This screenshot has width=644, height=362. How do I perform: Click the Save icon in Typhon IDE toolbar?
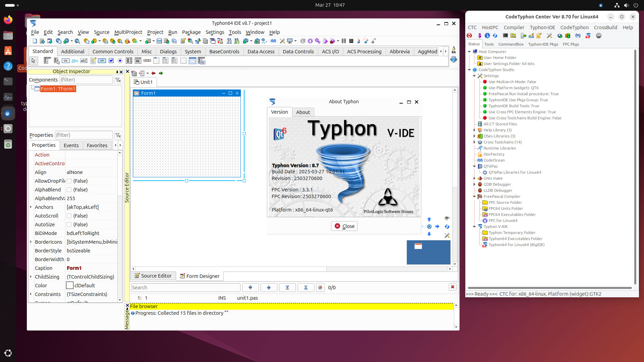point(159,41)
